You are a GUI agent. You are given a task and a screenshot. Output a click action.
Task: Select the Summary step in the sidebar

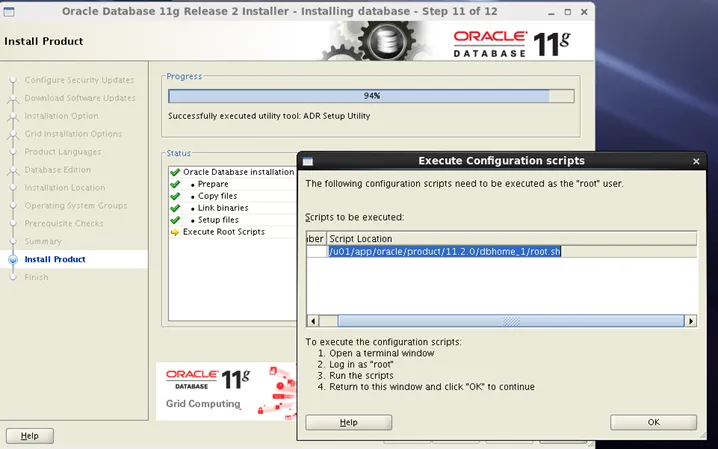click(43, 241)
